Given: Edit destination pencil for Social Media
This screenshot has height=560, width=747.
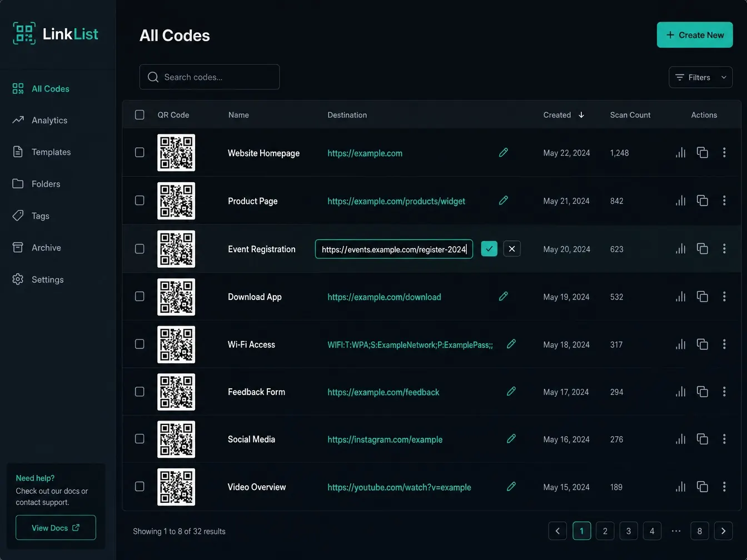Looking at the screenshot, I should pos(511,438).
